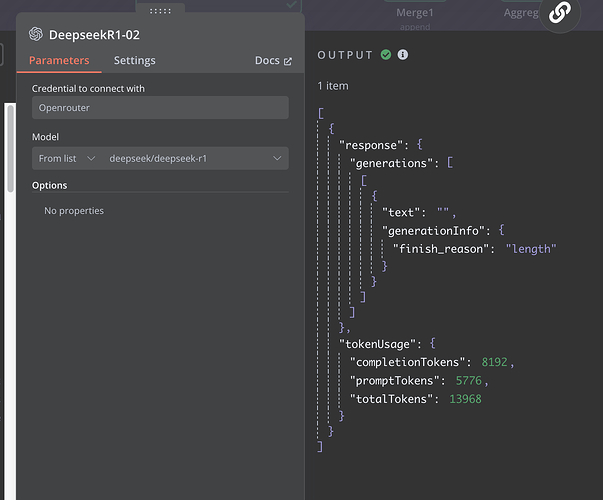
Task: Click the 5776 prompt tokens value
Action: 469,381
